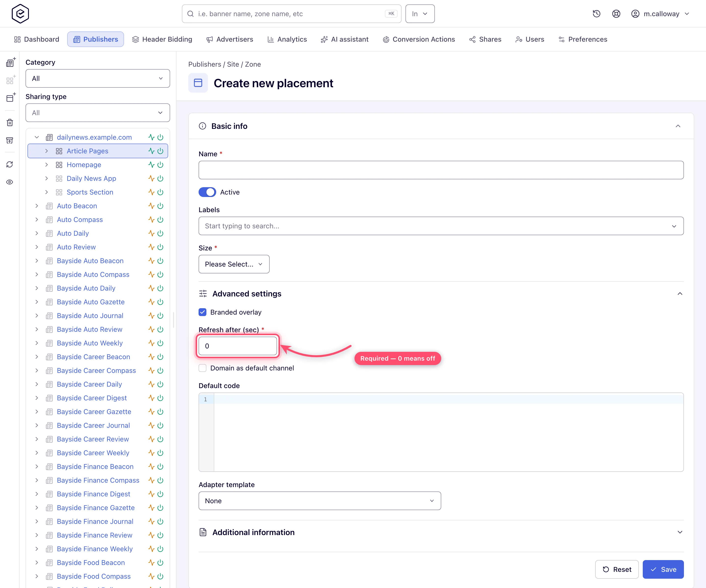Uncheck the Branded overlay checkbox

(202, 312)
